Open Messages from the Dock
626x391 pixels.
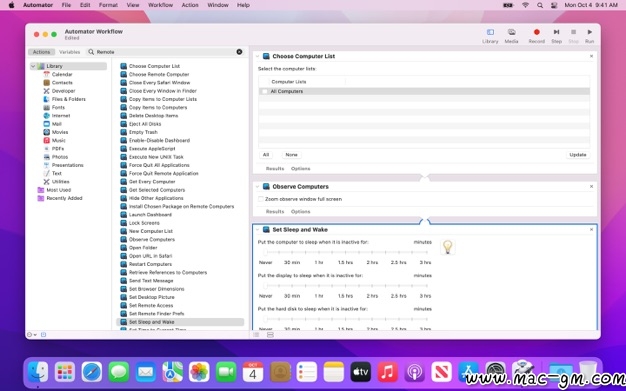pos(119,372)
